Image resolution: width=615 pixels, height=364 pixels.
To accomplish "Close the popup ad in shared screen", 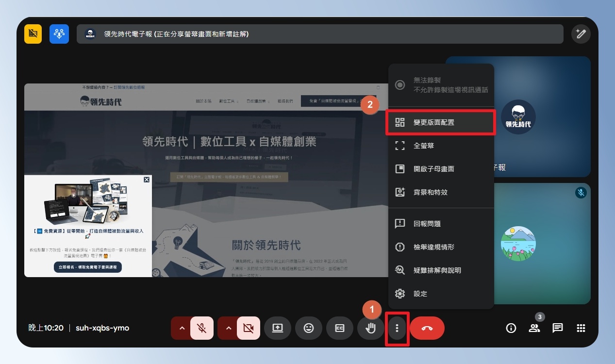I will pos(147,180).
